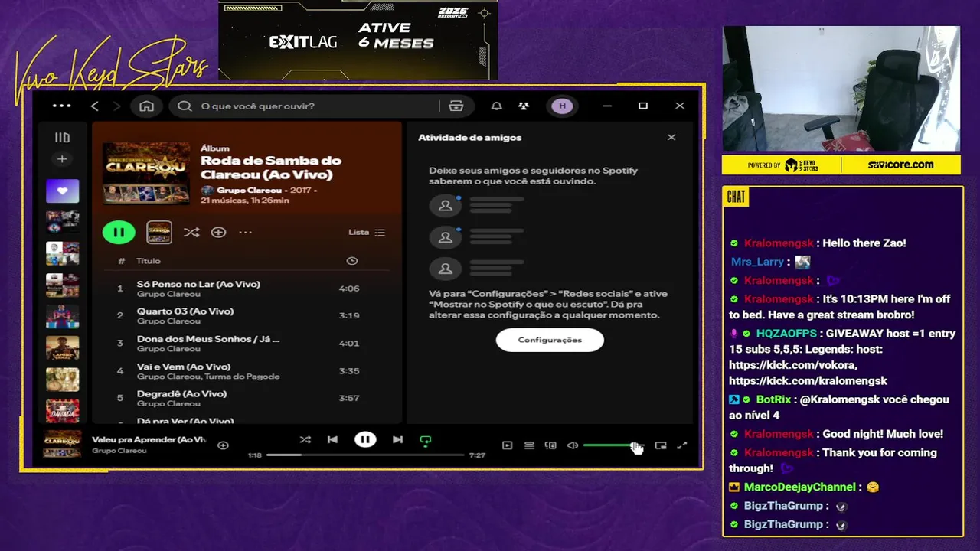This screenshot has height=551, width=980.
Task: Open the Grupo Clareou artist link in header
Action: pos(249,190)
